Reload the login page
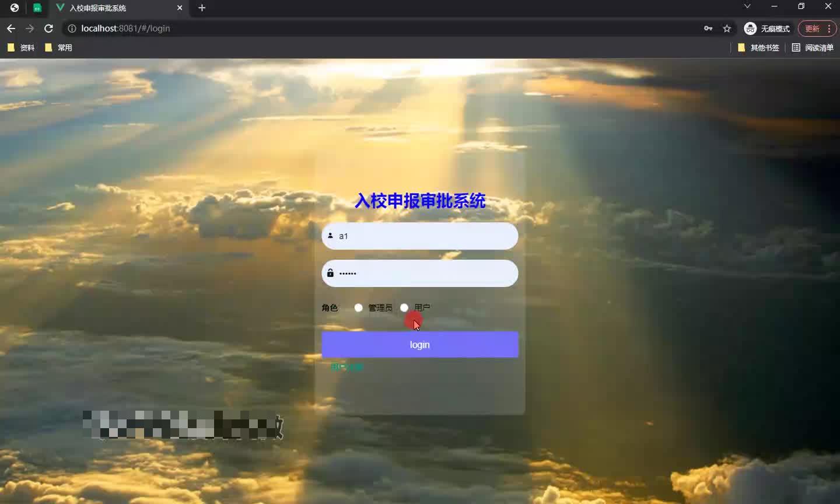 click(x=49, y=28)
